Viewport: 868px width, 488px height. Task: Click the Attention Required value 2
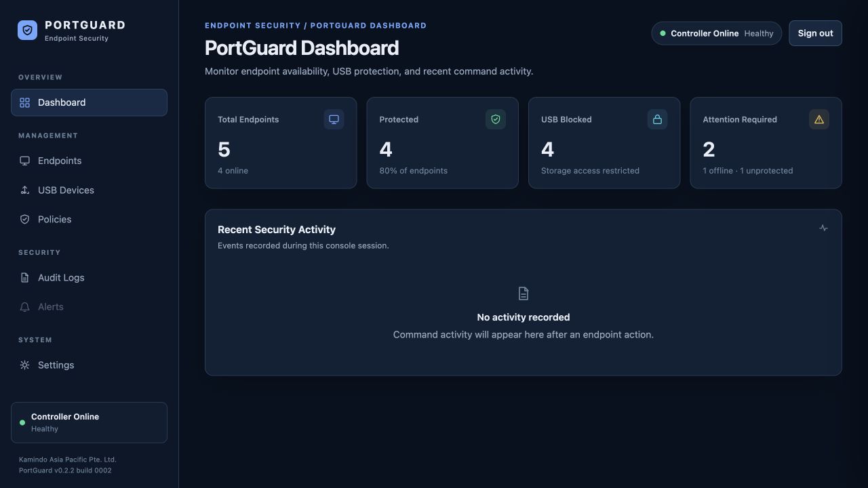709,149
